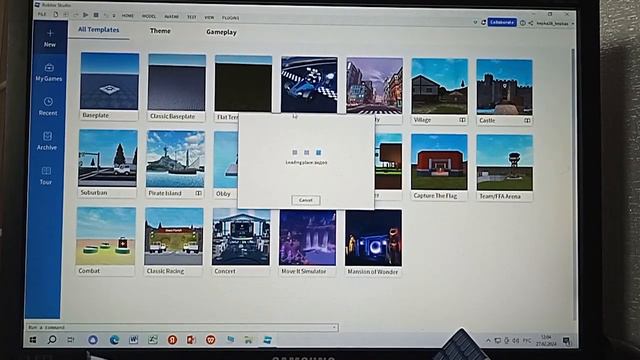Open tutorial book icon on Pirate Island card
Viewport: 640px width, 360px height.
[x=198, y=193]
